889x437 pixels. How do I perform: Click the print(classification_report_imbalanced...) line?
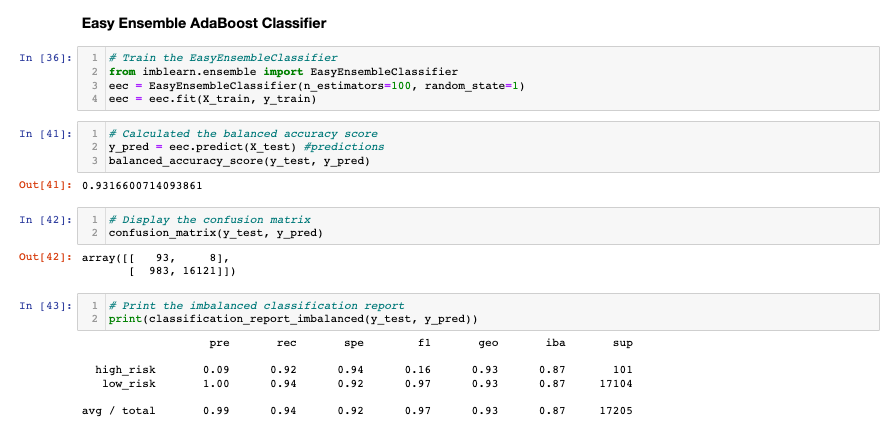(293, 319)
